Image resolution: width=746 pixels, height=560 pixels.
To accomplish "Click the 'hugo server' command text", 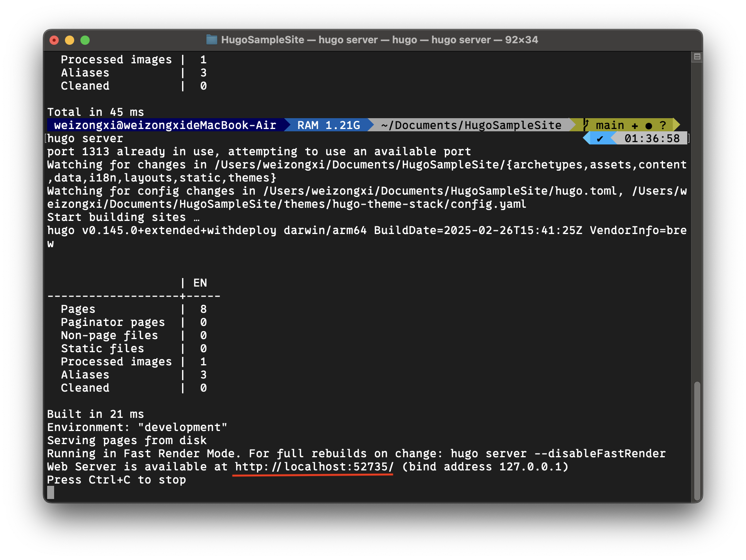I will pos(85,138).
